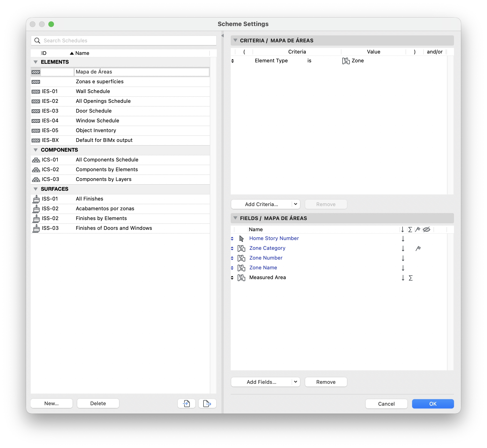Click the brush icon of All Finishes
Screen dimensions: 487x448
(x=36, y=199)
